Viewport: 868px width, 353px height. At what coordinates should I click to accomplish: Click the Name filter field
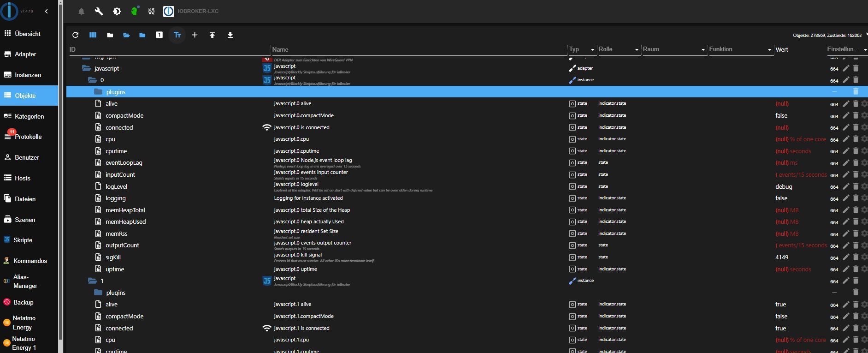[x=419, y=49]
